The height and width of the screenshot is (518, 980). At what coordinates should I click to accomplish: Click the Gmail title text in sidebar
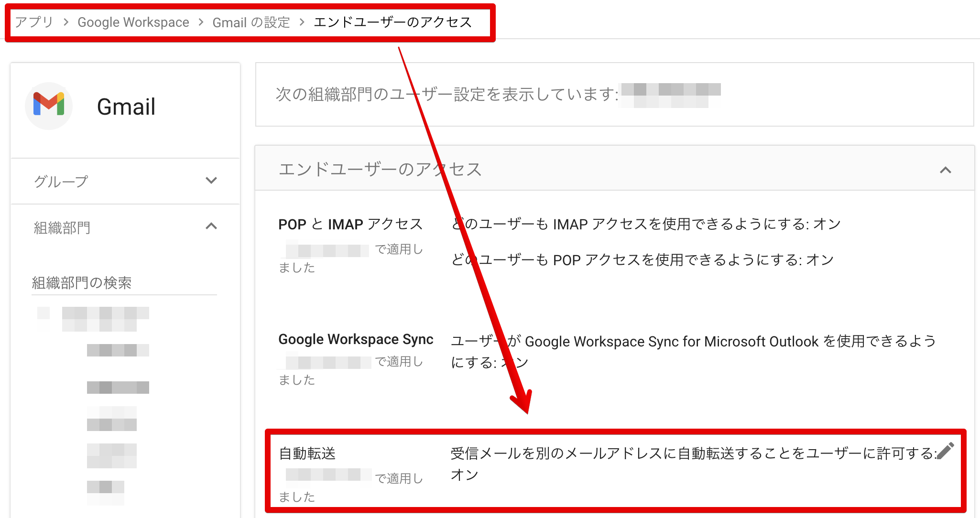tap(126, 107)
